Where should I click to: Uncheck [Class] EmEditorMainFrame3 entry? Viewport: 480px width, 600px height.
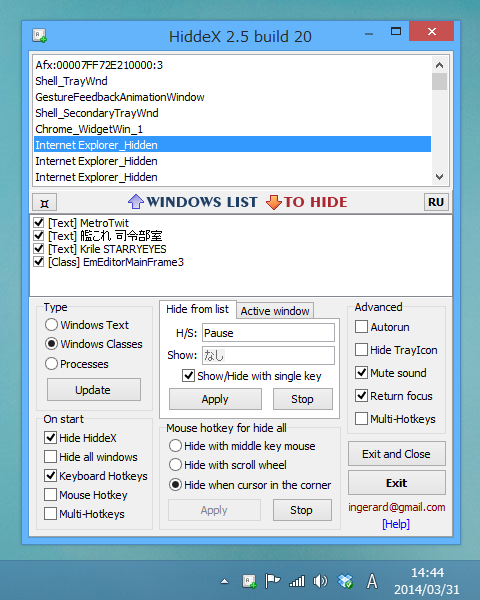click(x=39, y=262)
